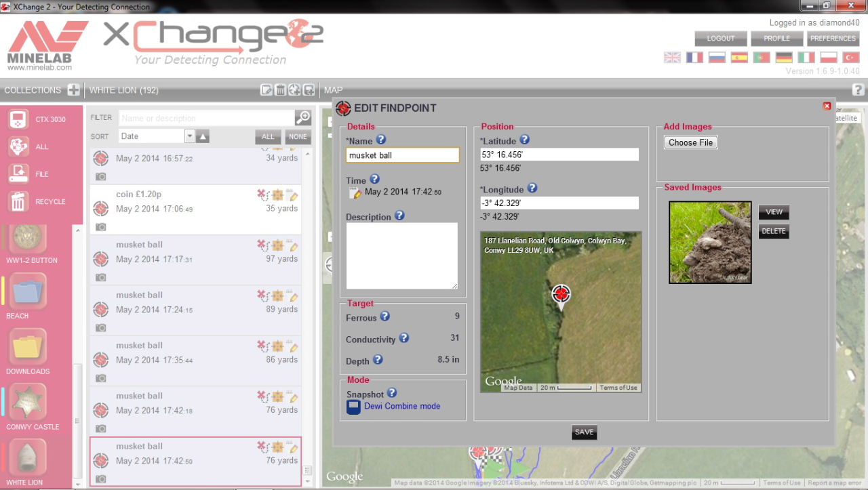Open the BEACH collection folder
Viewport: 868px width, 490px height.
click(28, 292)
